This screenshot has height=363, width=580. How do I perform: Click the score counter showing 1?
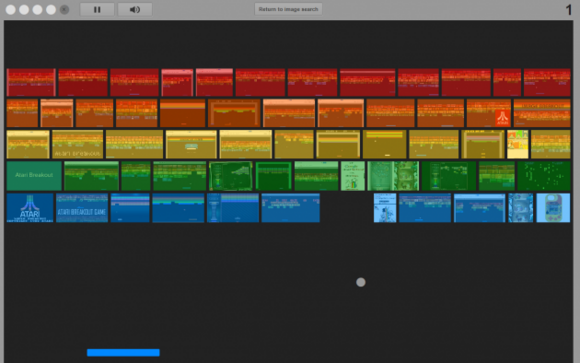pos(569,10)
